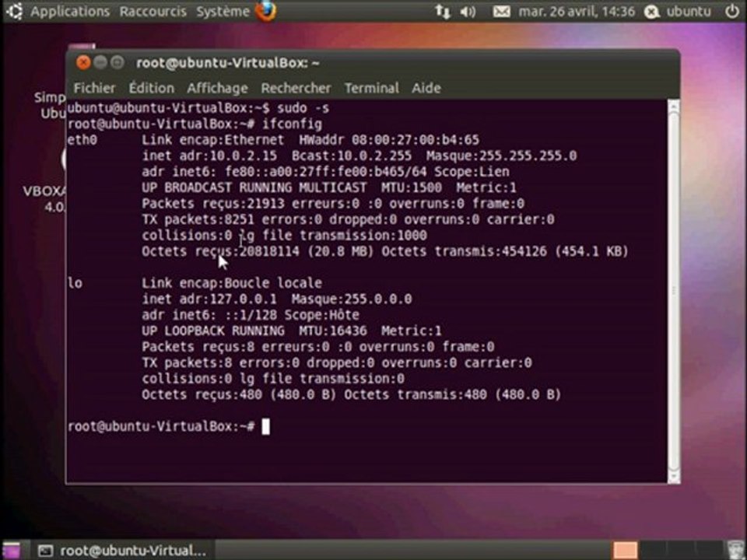Click the terminal scrollbar down arrow
747x560 pixels.
coord(674,476)
